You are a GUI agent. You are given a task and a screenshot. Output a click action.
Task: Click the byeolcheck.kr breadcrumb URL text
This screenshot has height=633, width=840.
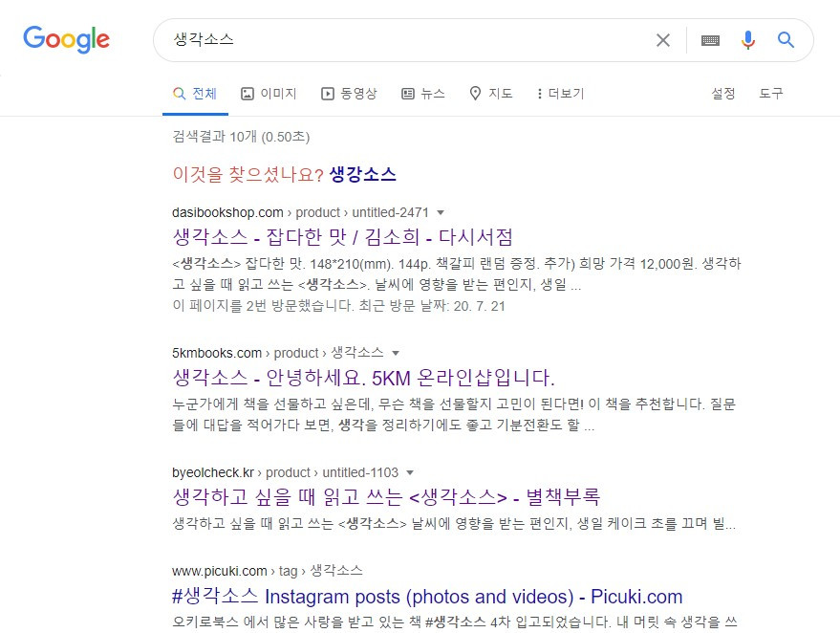(x=285, y=472)
